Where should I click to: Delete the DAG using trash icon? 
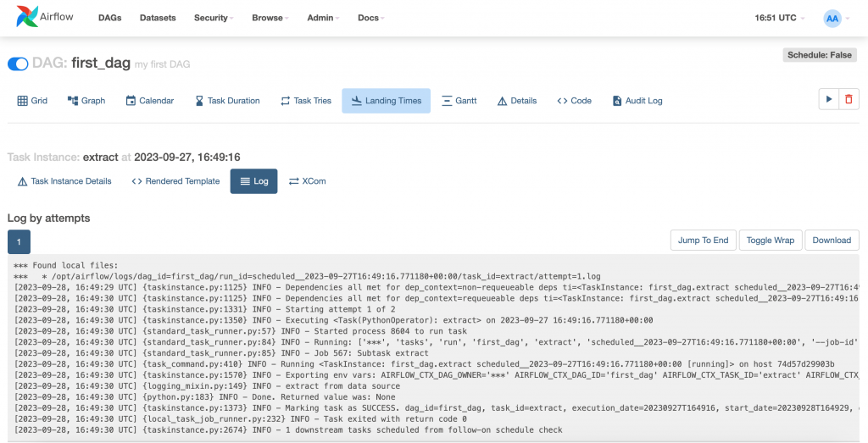click(849, 100)
